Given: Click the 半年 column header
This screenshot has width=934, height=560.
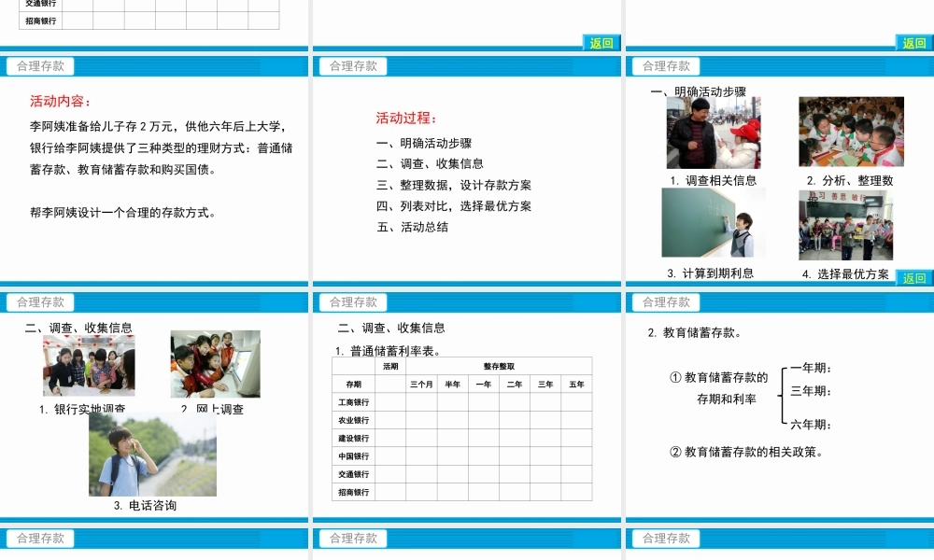Looking at the screenshot, I should 452,385.
